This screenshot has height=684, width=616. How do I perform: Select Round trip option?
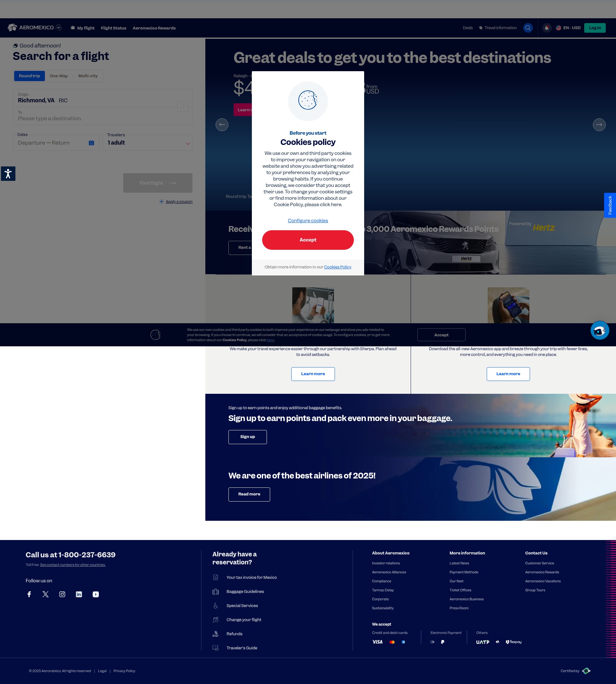pyautogui.click(x=30, y=76)
